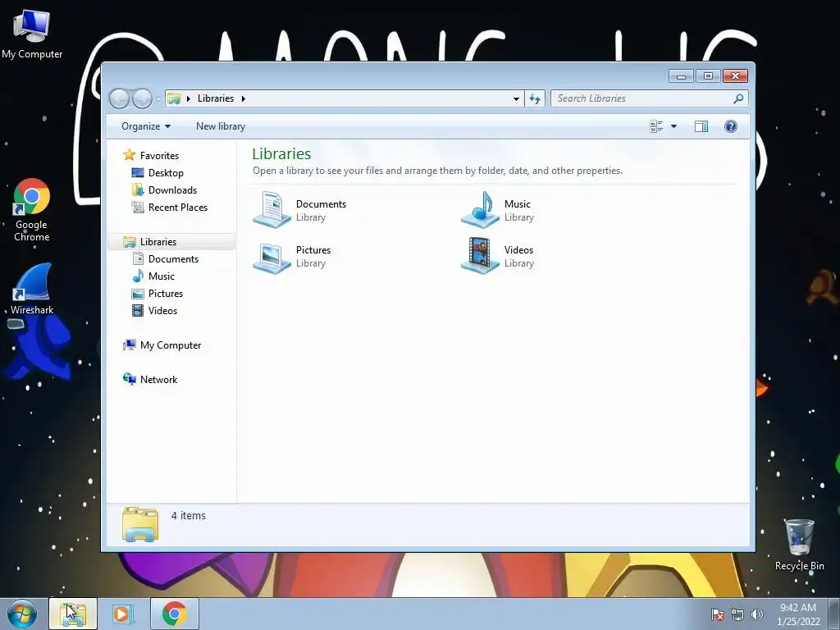Show the preview pane icon
The height and width of the screenshot is (630, 840).
(x=701, y=126)
